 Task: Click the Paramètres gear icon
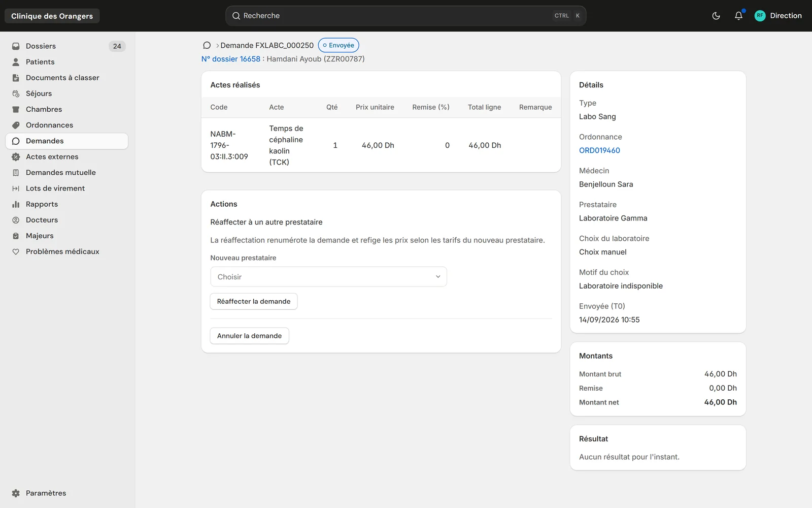16,493
